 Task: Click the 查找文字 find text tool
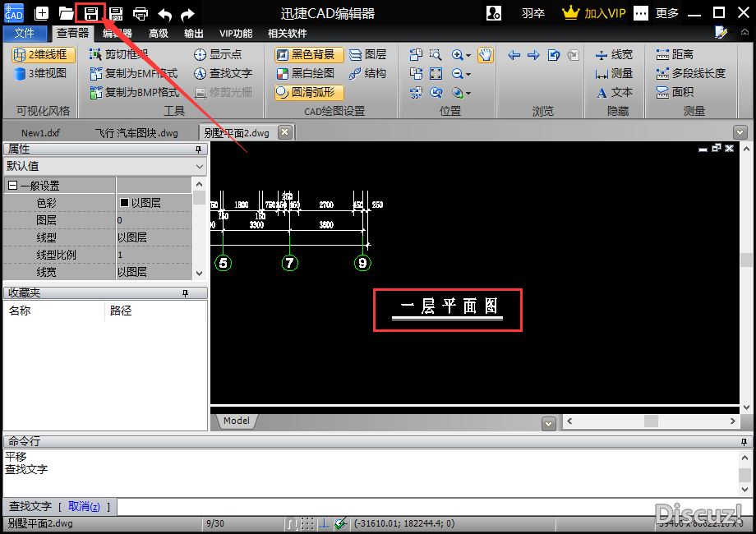223,73
